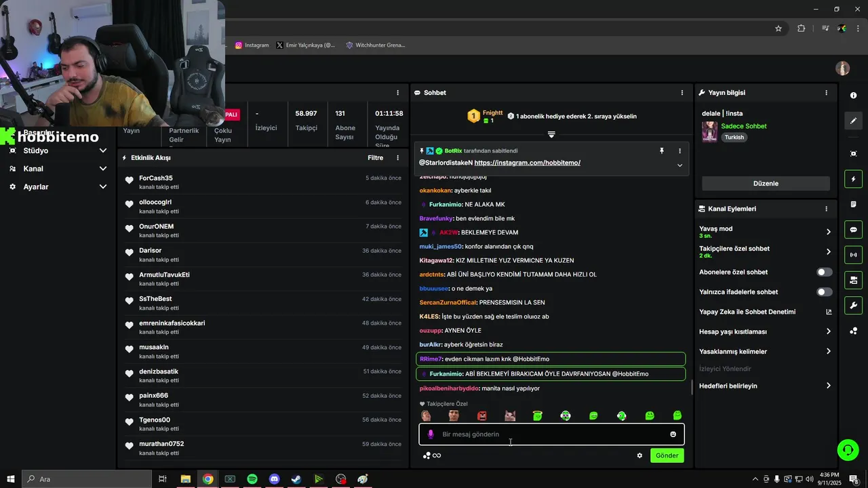The image size is (868, 488).
Task: Open the emoji picker in message box
Action: coord(673,434)
